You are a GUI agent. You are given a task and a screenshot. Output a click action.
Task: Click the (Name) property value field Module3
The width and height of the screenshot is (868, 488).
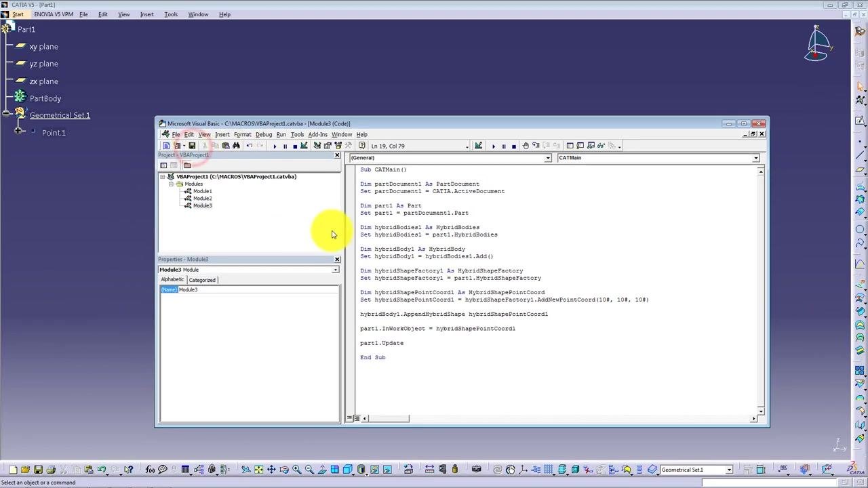(258, 290)
